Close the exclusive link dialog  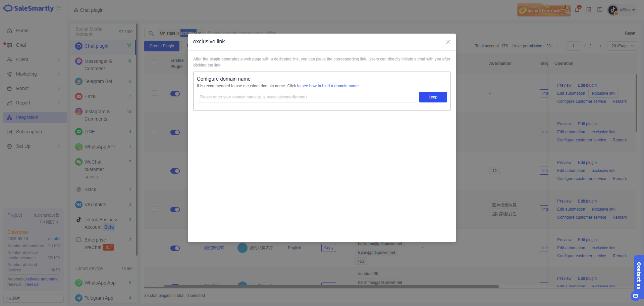pyautogui.click(x=448, y=42)
